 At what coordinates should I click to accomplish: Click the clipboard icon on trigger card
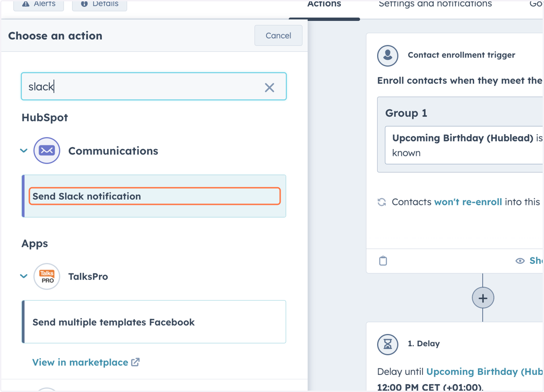pyautogui.click(x=383, y=261)
